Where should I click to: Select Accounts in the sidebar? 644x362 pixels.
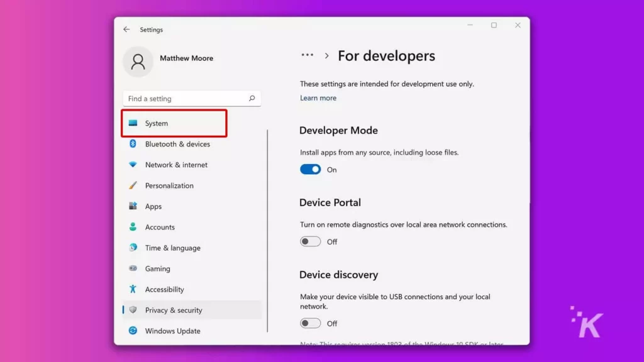[192, 227]
